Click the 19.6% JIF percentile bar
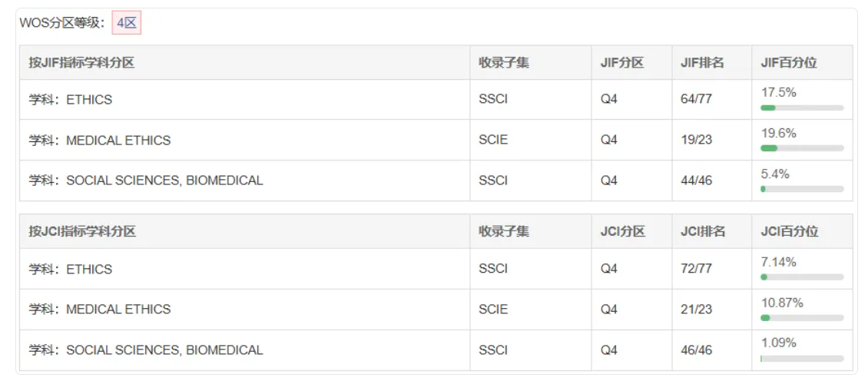868x381 pixels. (x=802, y=147)
